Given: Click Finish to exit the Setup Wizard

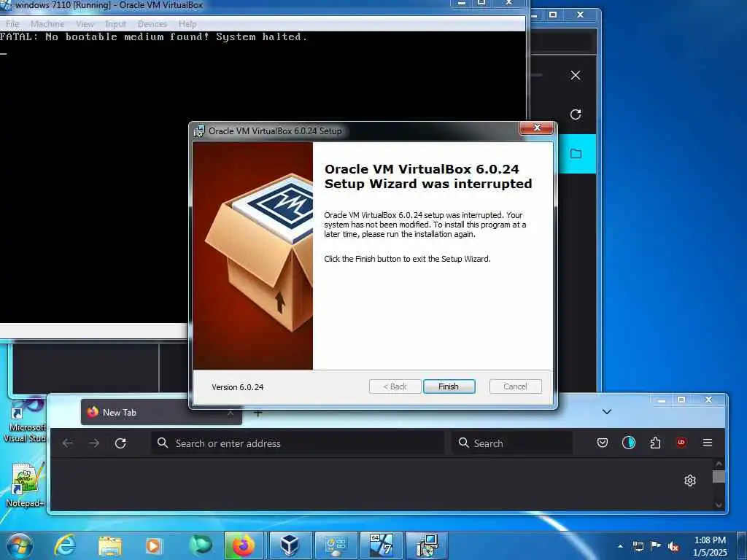Looking at the screenshot, I should click(449, 386).
